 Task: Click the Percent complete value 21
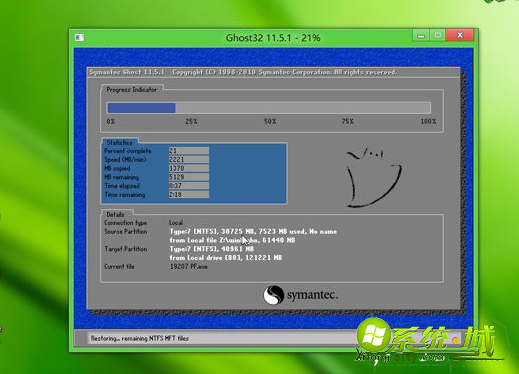pos(189,151)
